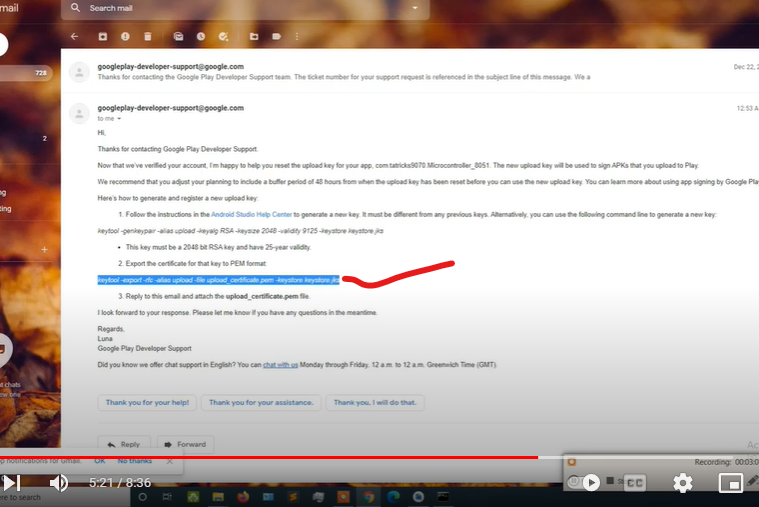Click the back arrow to return to inbox
Screen dimensions: 759x507
click(75, 37)
